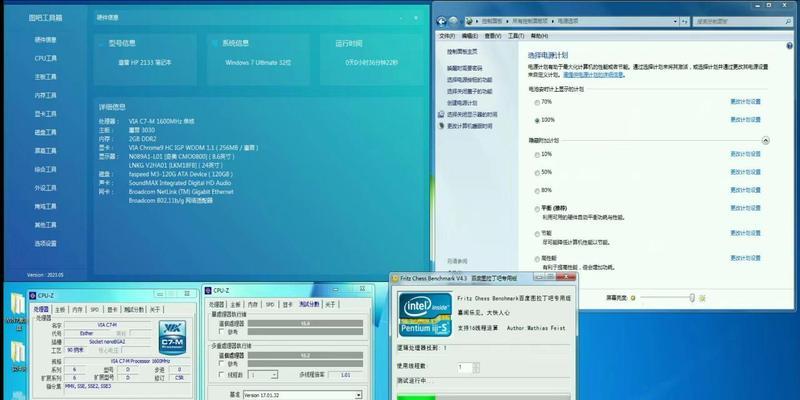Open 创建电源计划 link in left pane
The image size is (800, 400).
[462, 103]
